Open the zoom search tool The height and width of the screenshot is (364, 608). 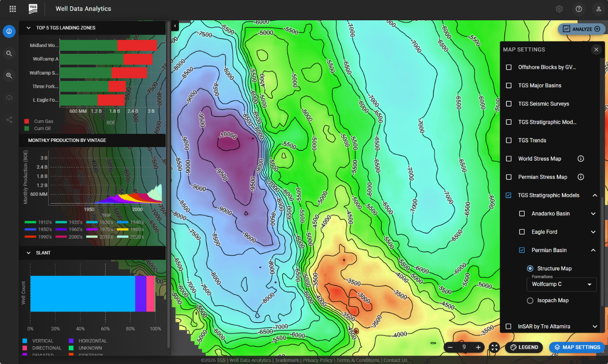[x=9, y=76]
